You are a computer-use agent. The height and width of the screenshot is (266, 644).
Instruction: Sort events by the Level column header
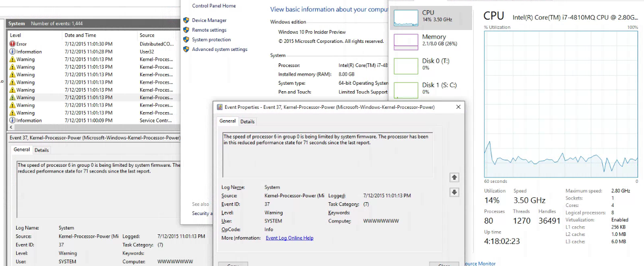pyautogui.click(x=35, y=35)
